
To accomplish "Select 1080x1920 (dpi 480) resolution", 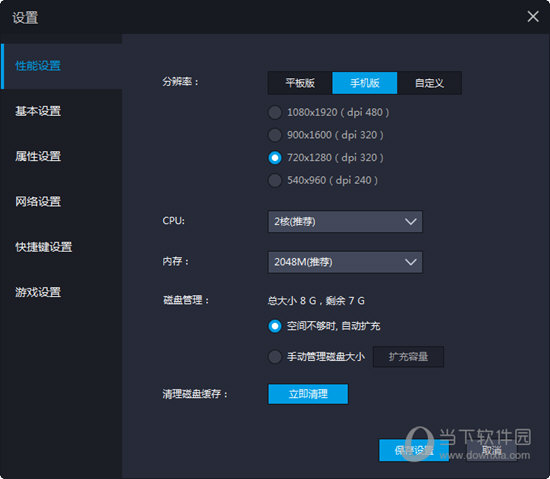I will pyautogui.click(x=329, y=113).
